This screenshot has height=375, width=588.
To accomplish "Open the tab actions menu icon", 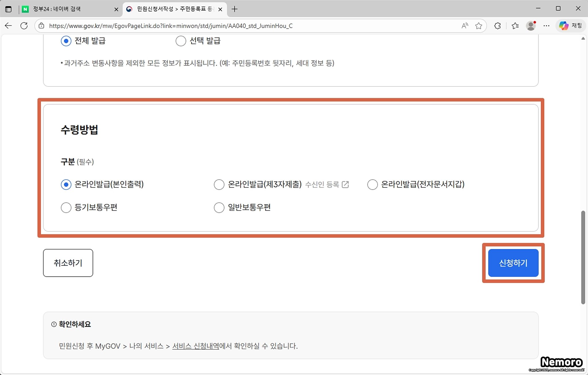I will [x=8, y=9].
